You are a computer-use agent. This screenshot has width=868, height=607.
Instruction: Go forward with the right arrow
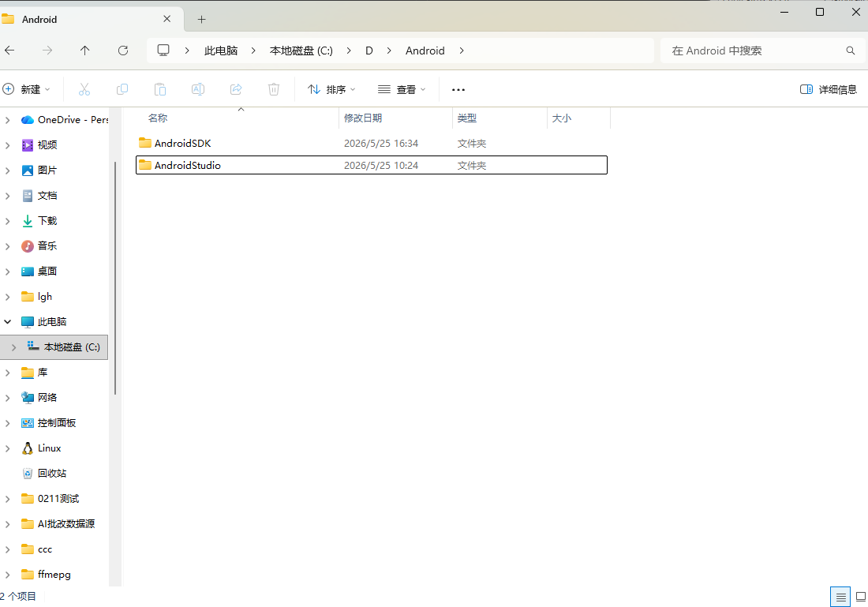(47, 51)
